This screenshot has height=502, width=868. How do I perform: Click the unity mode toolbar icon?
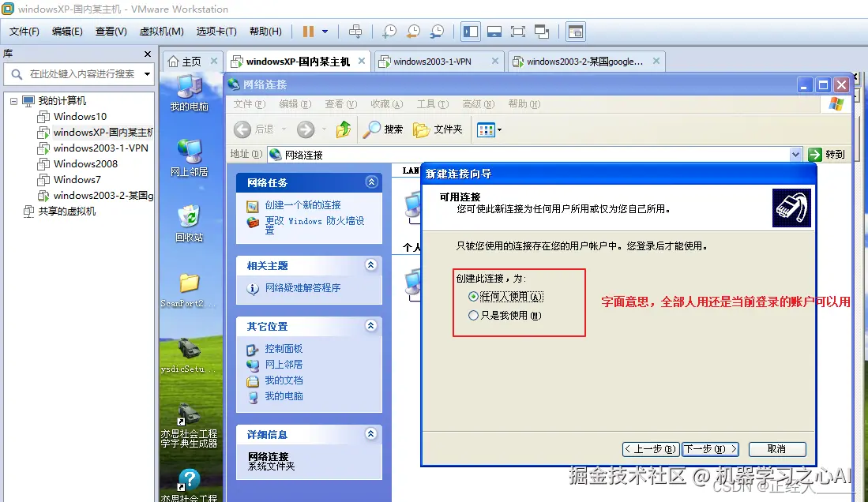pyautogui.click(x=542, y=32)
